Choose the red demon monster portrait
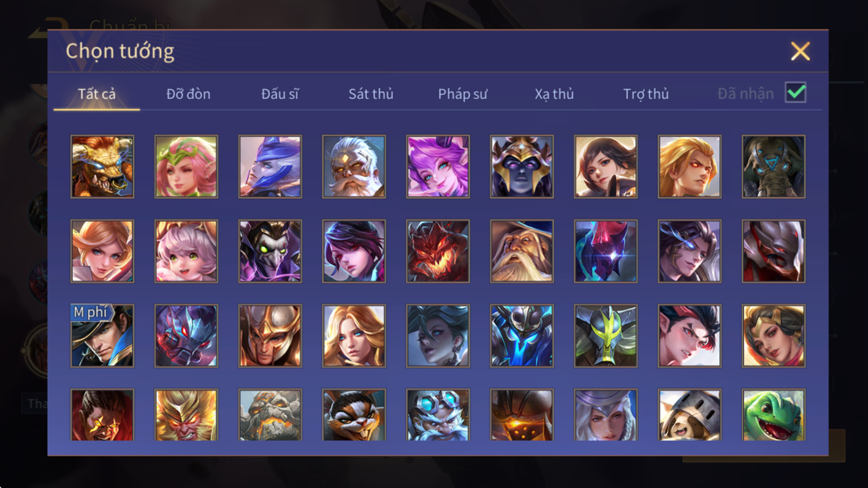 (x=438, y=251)
